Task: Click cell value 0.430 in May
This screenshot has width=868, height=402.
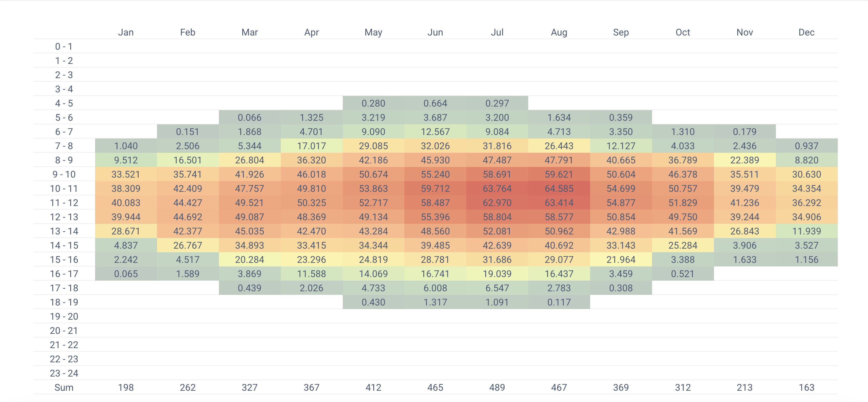Action: [373, 302]
